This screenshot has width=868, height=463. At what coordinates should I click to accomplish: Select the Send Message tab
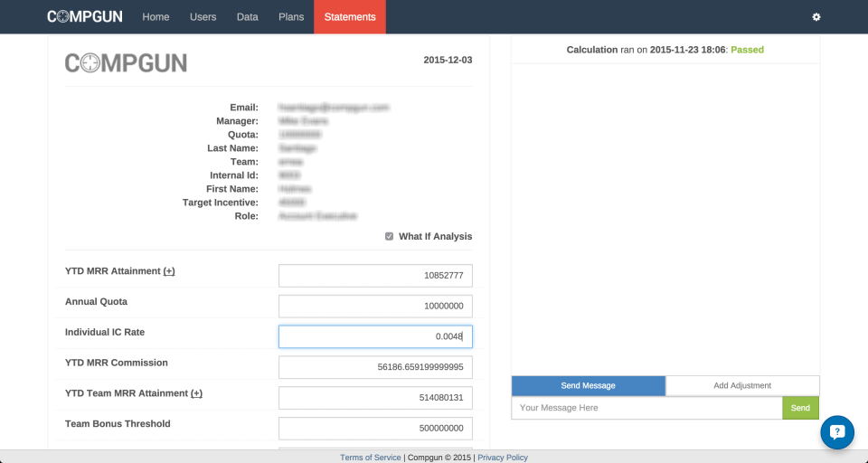point(588,385)
